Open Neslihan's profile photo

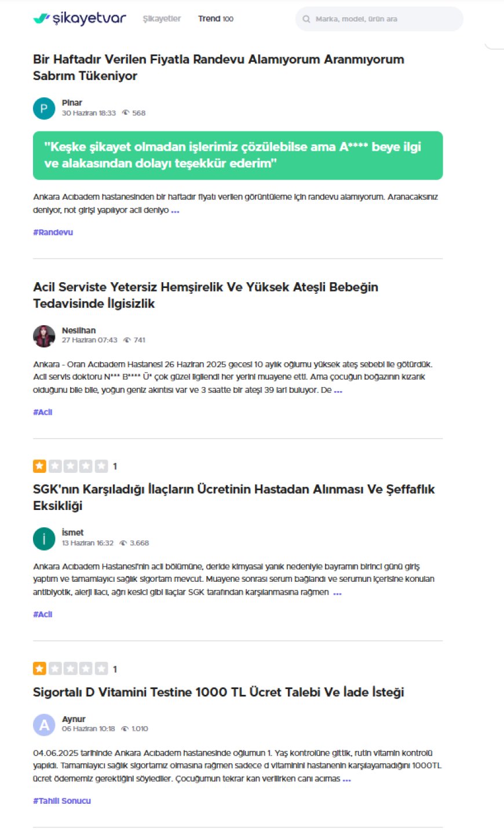44,336
